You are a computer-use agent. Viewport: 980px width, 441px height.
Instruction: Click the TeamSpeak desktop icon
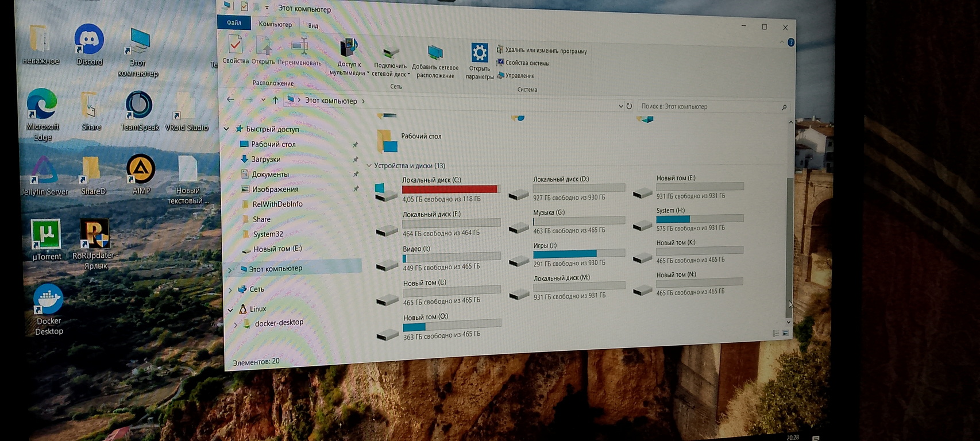[x=139, y=106]
